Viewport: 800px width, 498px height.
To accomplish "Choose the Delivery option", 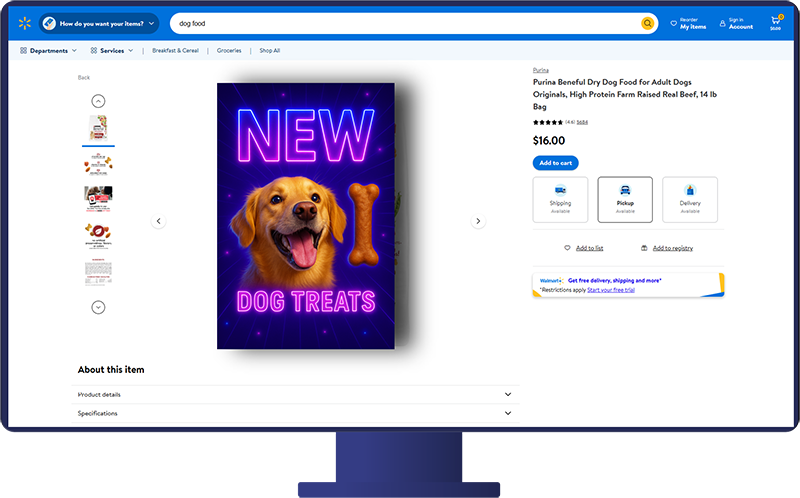I will pyautogui.click(x=690, y=200).
